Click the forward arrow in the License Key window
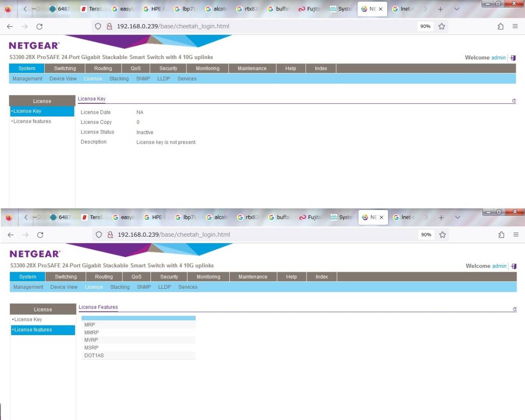Image resolution: width=525 pixels, height=420 pixels. [24, 27]
